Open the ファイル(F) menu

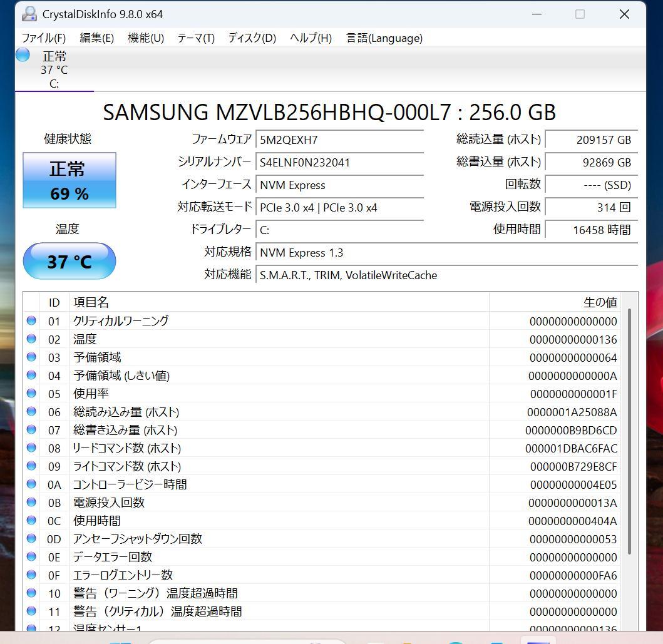click(x=44, y=38)
